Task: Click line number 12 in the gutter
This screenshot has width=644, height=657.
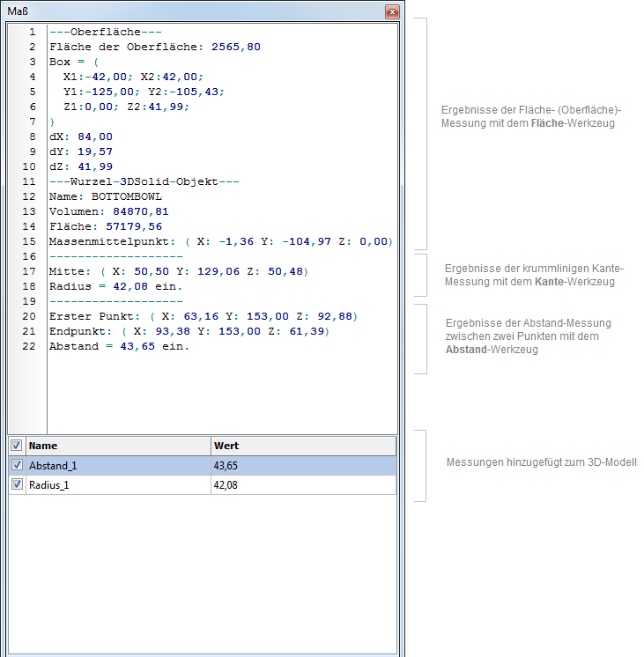Action: click(x=29, y=196)
